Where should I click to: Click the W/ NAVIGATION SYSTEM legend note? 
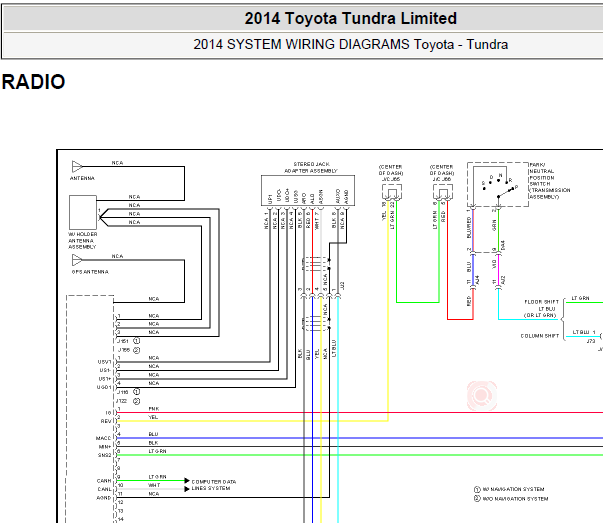(509, 489)
